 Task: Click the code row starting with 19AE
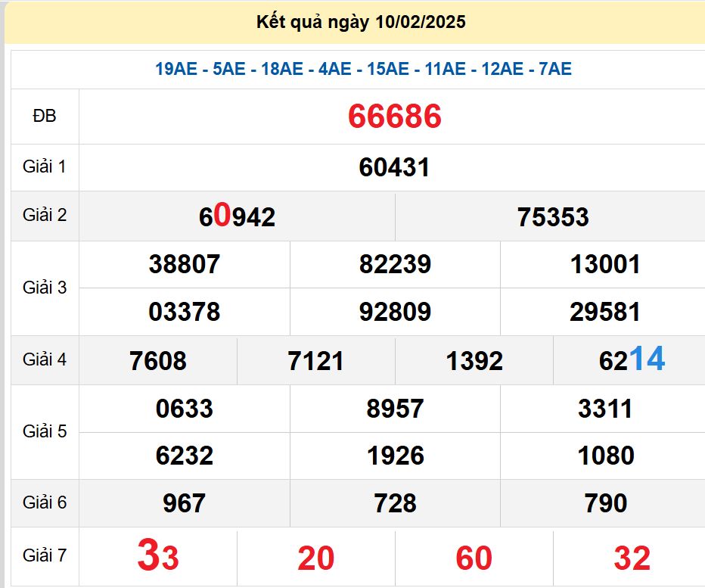pos(363,70)
